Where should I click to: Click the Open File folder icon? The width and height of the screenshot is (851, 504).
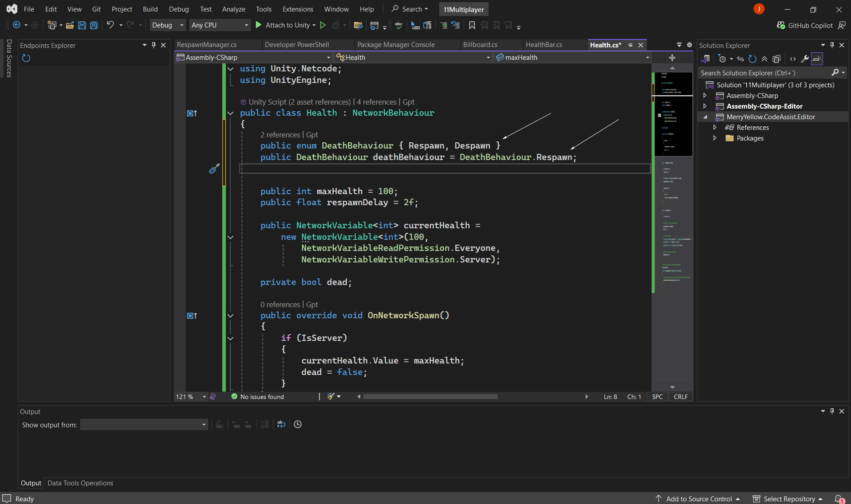coord(70,25)
